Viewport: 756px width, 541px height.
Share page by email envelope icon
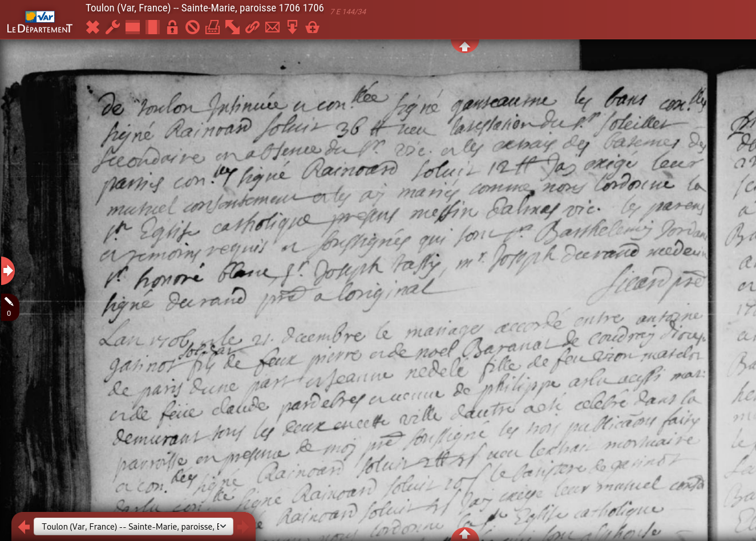272,27
